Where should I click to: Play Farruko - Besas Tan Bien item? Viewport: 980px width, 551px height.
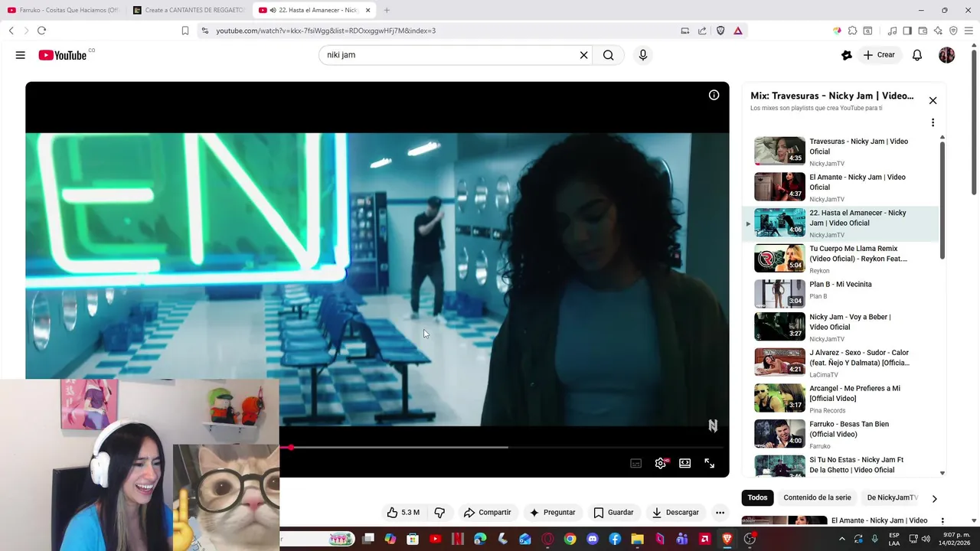tap(842, 434)
